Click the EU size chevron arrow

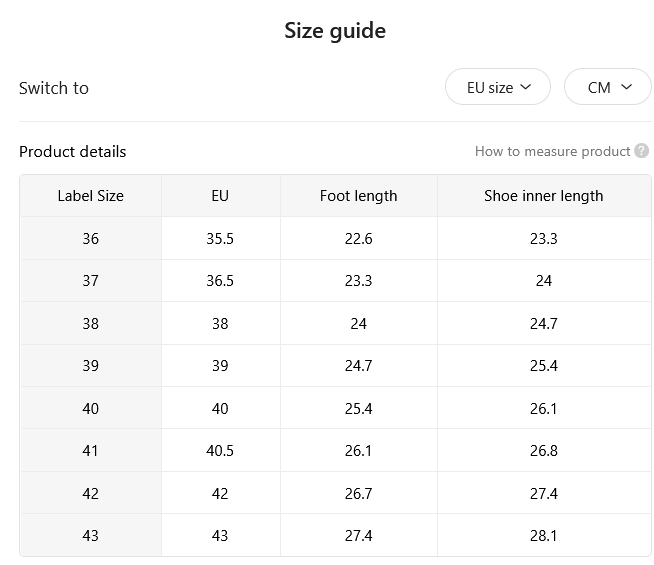[526, 87]
